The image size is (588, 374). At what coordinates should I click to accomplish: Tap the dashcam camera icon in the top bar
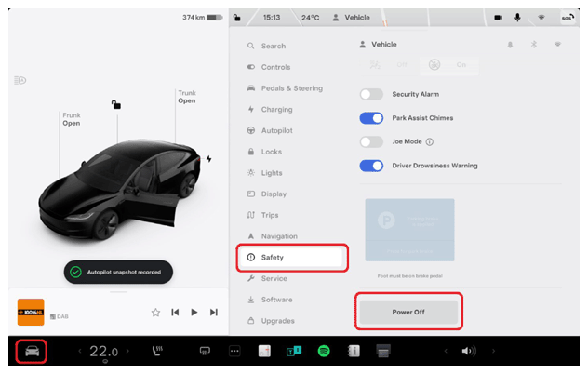499,18
